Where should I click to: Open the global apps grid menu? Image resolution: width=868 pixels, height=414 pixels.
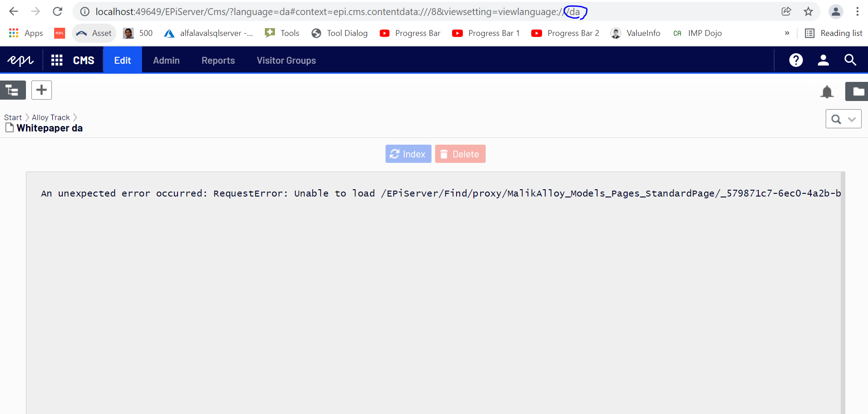click(57, 60)
